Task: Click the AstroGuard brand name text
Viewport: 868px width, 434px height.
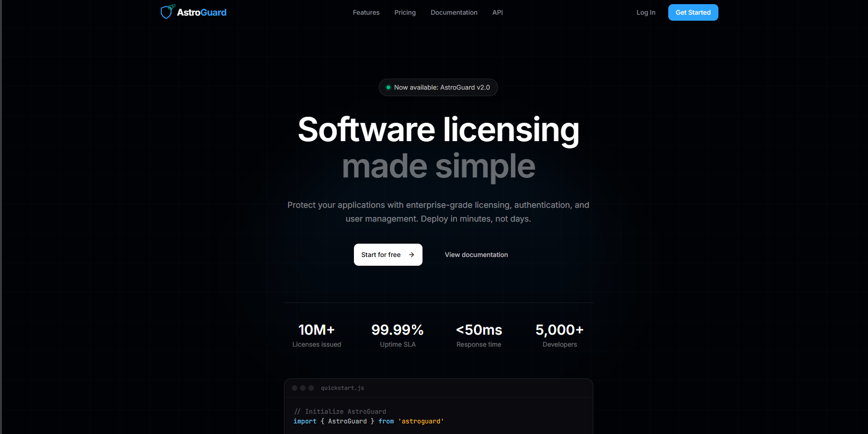Action: click(202, 12)
